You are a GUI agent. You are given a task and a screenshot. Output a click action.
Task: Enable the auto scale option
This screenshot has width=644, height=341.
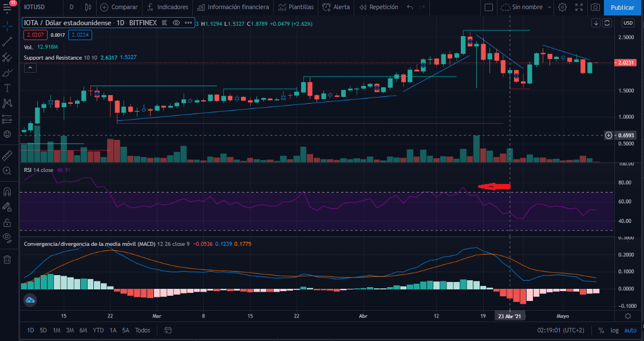pyautogui.click(x=630, y=330)
